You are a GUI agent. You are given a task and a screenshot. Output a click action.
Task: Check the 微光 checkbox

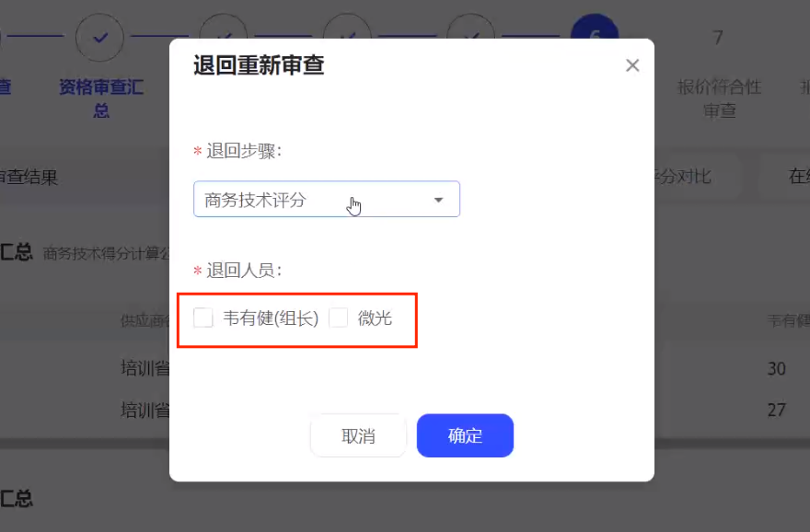(x=339, y=318)
